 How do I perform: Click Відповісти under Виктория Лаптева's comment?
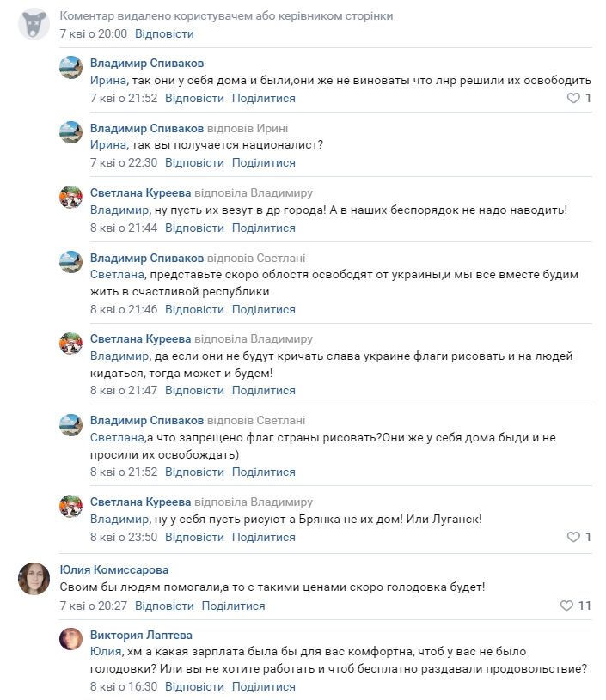click(194, 686)
